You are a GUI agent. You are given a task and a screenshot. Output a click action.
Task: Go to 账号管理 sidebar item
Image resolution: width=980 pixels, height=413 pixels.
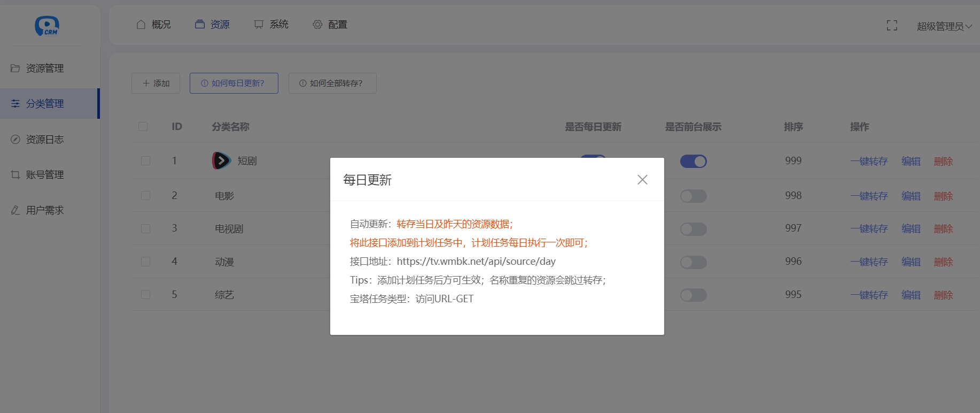click(45, 175)
